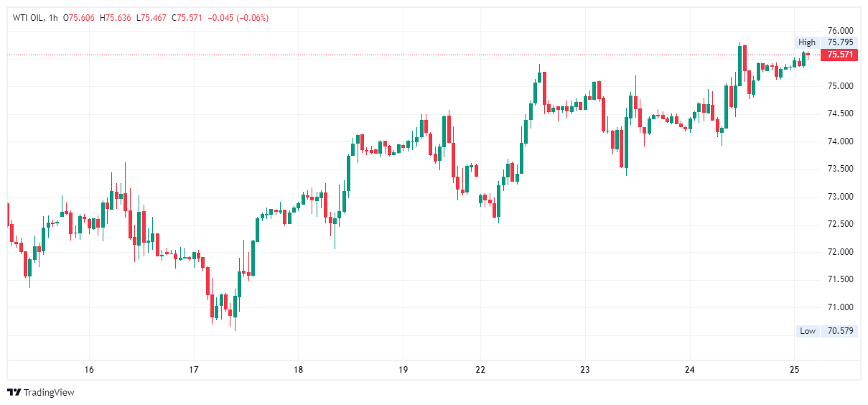Screen dimensions: 868x405
Task: Click the 73.000 price axis label
Action: [x=840, y=197]
